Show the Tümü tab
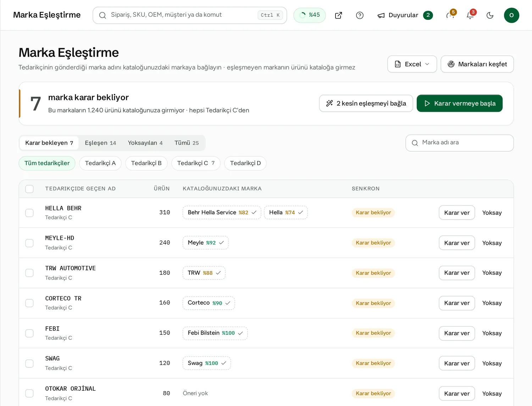 187,143
